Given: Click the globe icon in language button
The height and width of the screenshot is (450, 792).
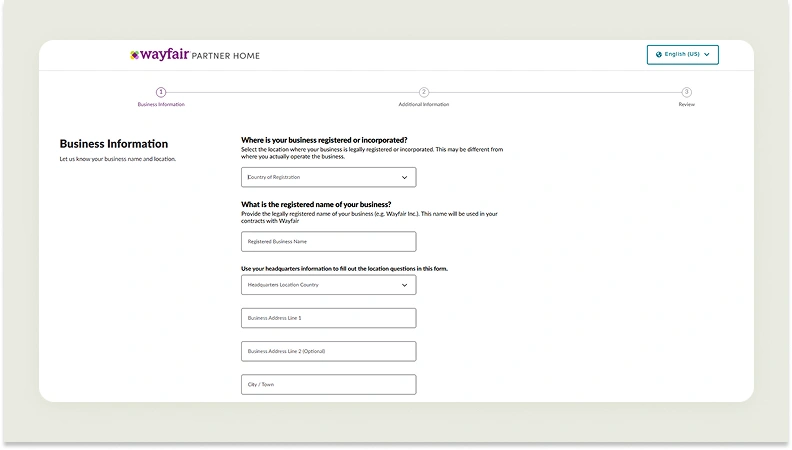Looking at the screenshot, I should tap(659, 55).
